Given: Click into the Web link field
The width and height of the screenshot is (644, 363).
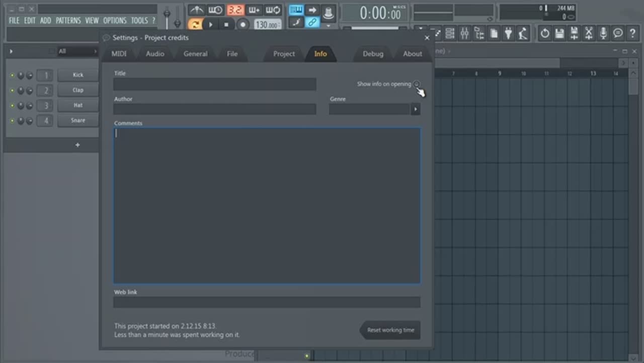Looking at the screenshot, I should [x=267, y=302].
